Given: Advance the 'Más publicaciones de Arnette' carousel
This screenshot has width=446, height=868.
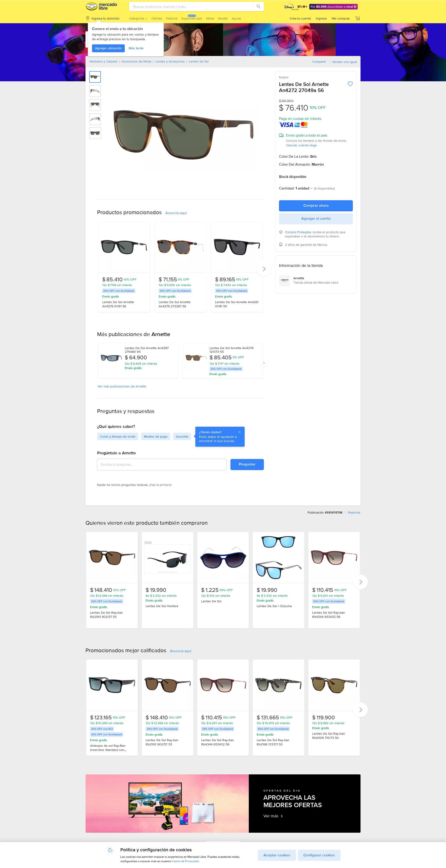Looking at the screenshot, I should coord(264,363).
